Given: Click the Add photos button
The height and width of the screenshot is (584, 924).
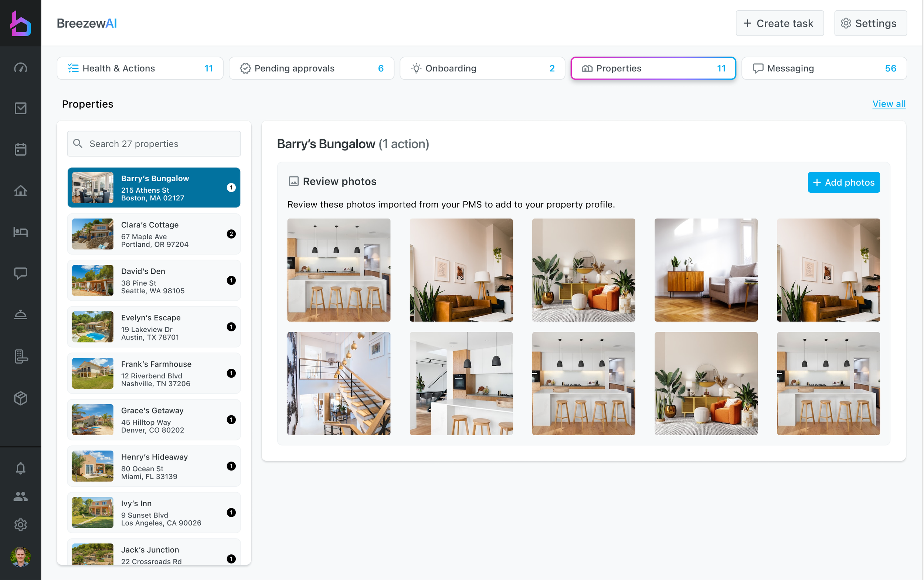Looking at the screenshot, I should (845, 182).
